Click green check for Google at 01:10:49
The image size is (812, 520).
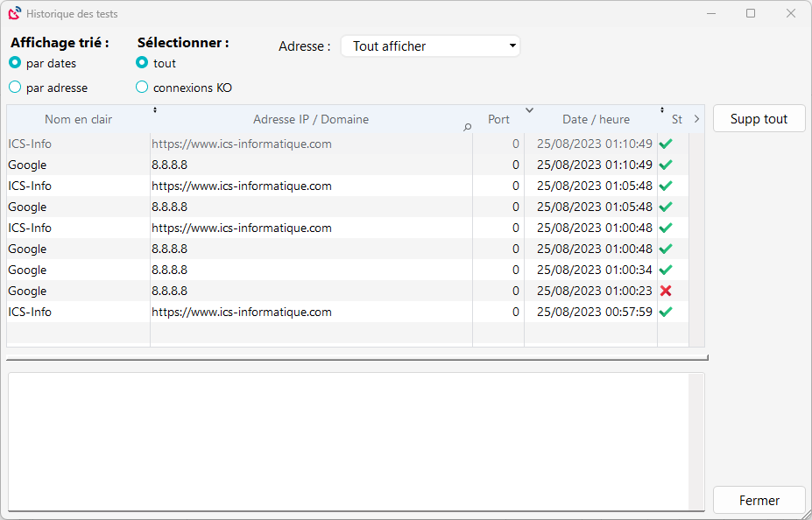pos(666,165)
